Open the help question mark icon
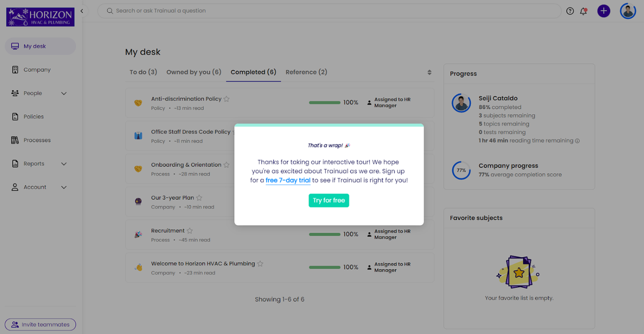Screen dimensions: 644x334 click(x=570, y=11)
